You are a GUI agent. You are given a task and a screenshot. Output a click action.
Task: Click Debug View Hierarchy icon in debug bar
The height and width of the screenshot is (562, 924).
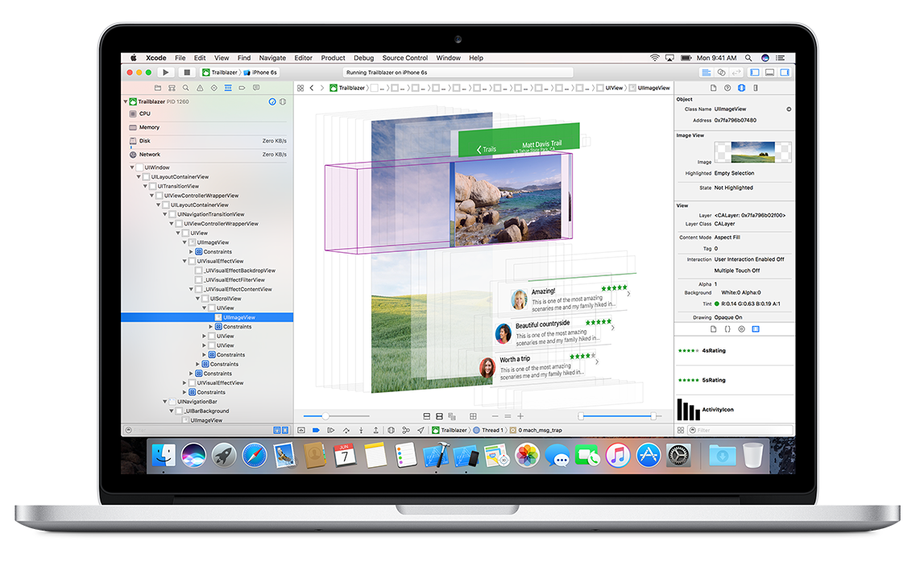(x=392, y=431)
